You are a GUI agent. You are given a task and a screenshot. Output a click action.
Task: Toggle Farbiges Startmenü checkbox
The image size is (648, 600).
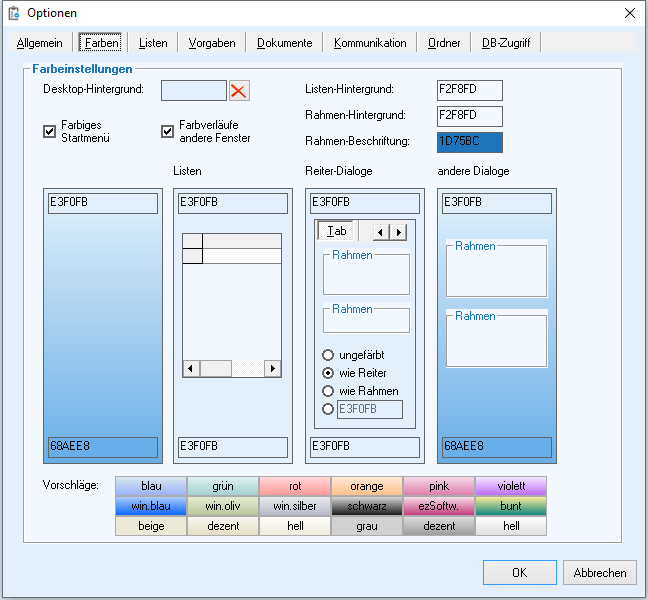(50, 132)
